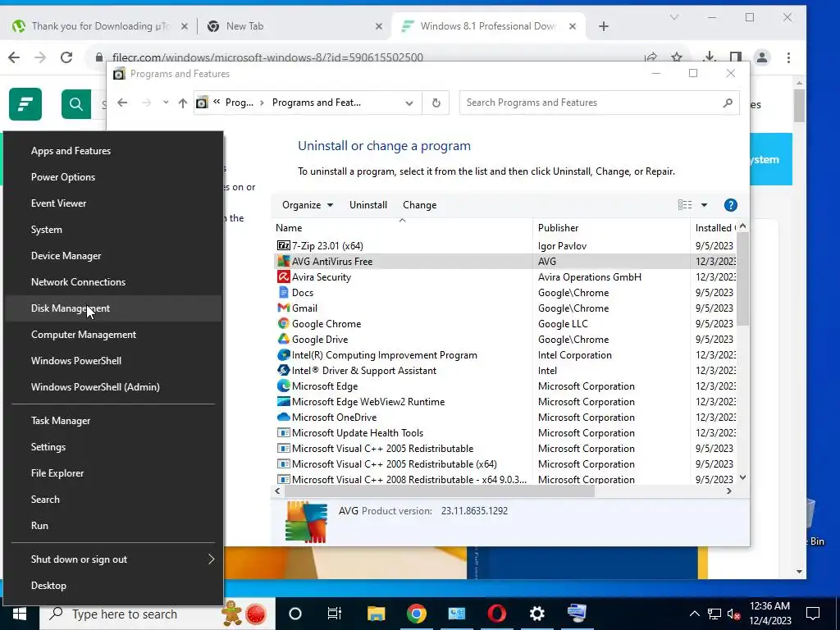The width and height of the screenshot is (840, 630).
Task: Click the Gmail icon in program list
Action: click(283, 308)
